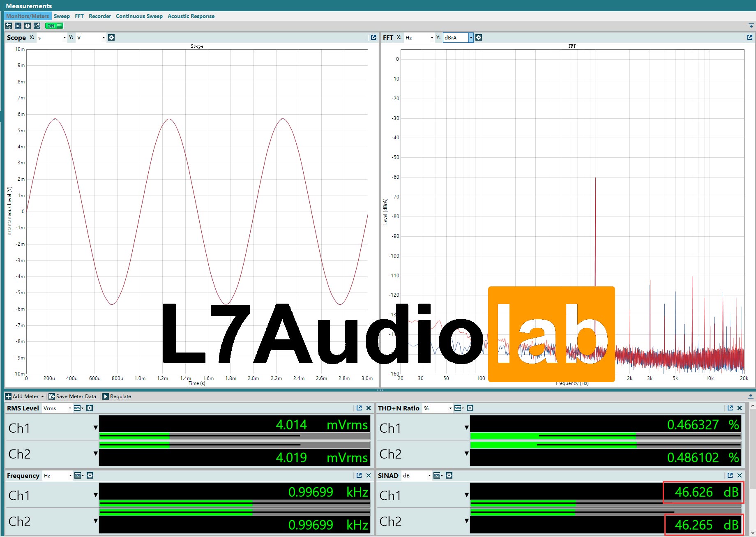756x537 pixels.
Task: Click the THD+N Ratio Ch1 bar graph
Action: coord(606,436)
